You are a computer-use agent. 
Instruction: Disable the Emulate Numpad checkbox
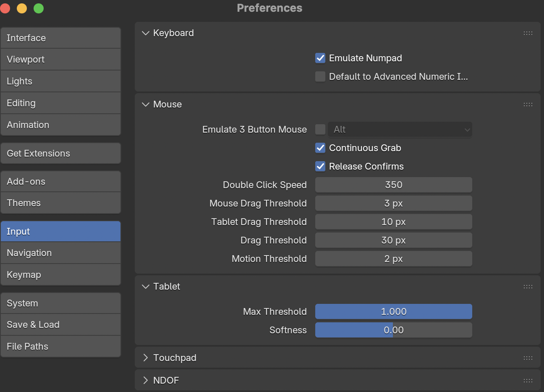320,58
